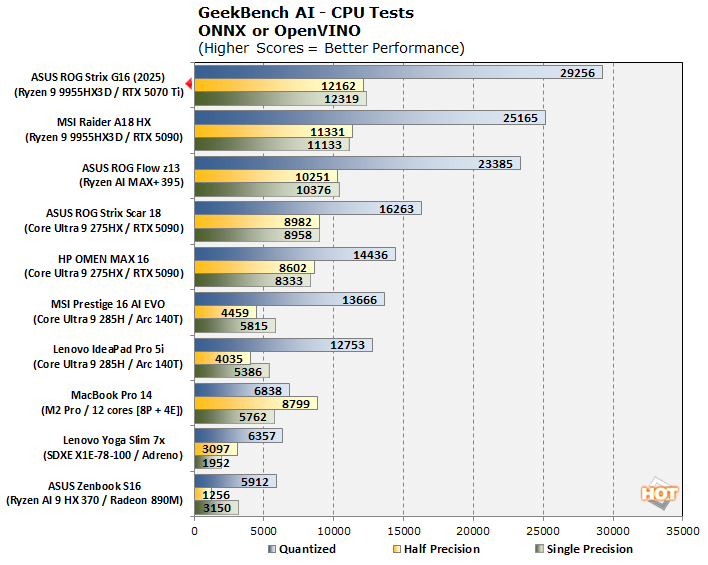The height and width of the screenshot is (565, 708).
Task: Select the 12162 half precision value
Action: coord(338,86)
